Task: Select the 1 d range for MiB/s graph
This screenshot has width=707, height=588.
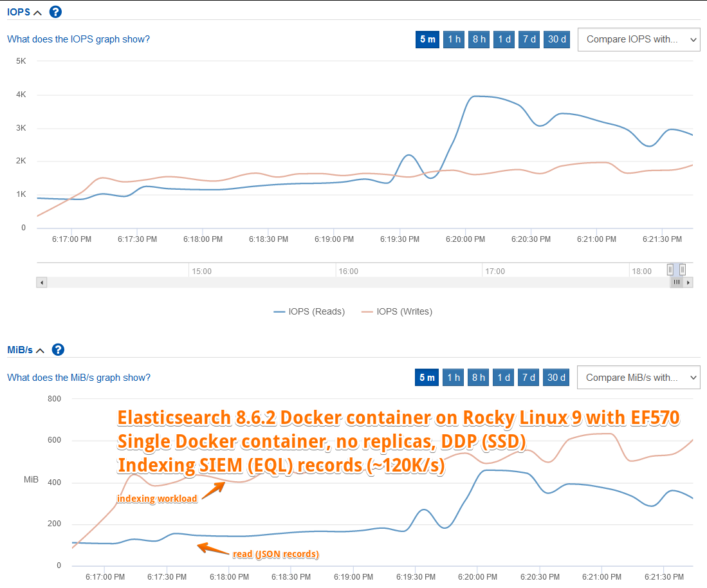Action: pos(504,378)
